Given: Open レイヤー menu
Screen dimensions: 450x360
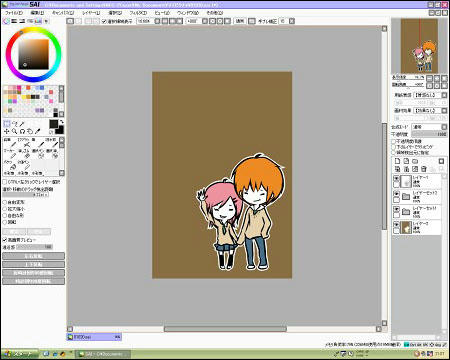Looking at the screenshot, I should [91, 13].
